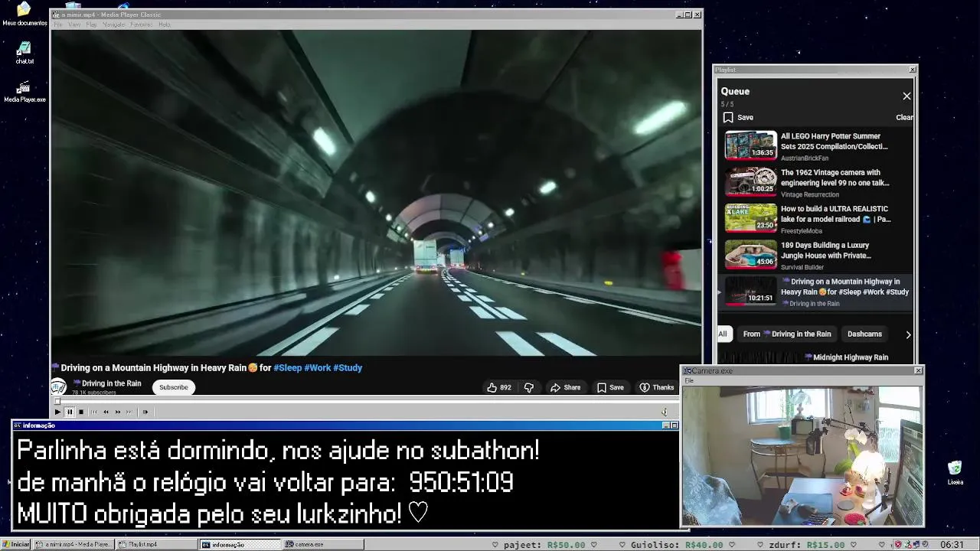Open the Favorites menu in Media Player Classic
980x551 pixels.
tap(141, 24)
